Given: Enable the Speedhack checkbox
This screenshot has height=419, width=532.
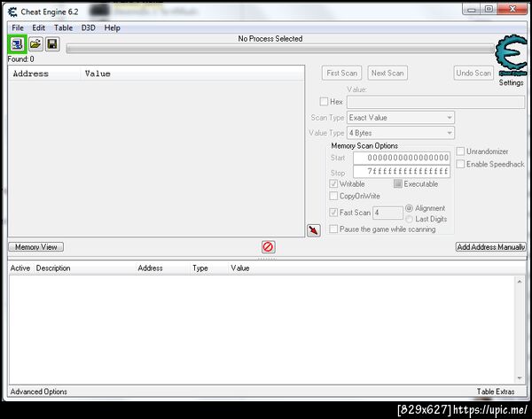Looking at the screenshot, I should 460,164.
